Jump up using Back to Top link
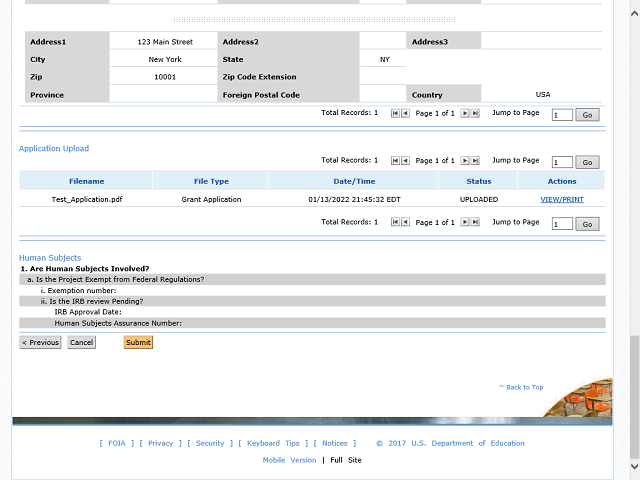640x480 pixels. (x=524, y=387)
